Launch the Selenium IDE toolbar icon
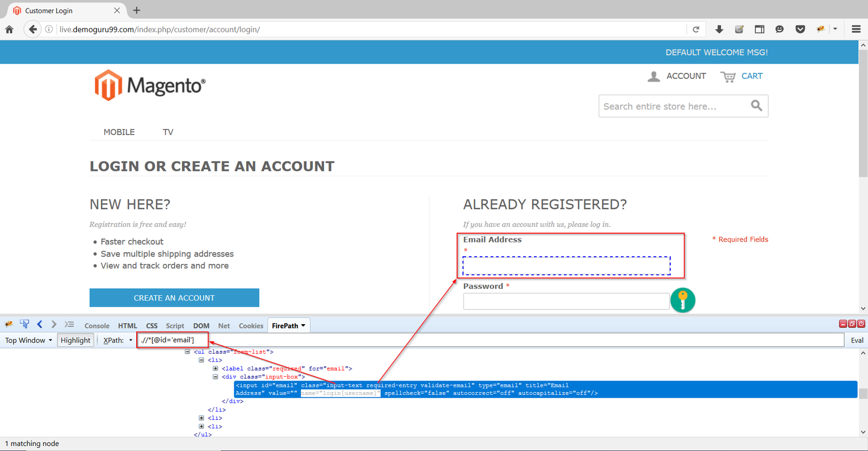Viewport: 868px width, 451px height. 739,29
